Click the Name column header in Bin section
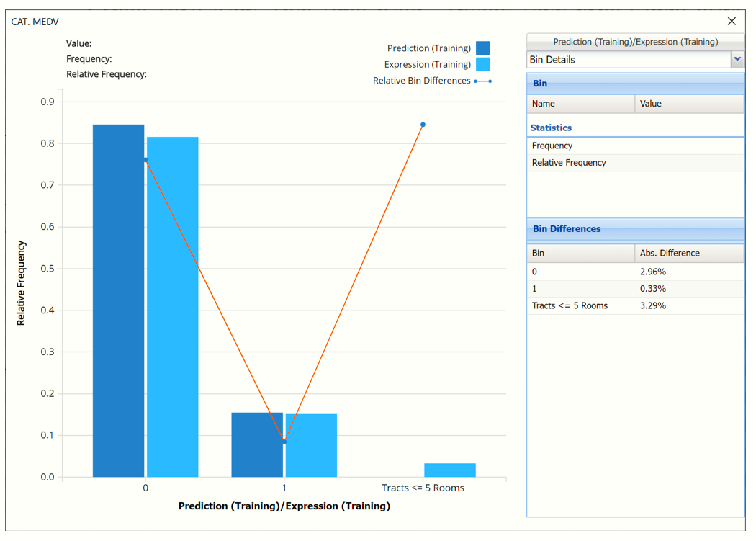The height and width of the screenshot is (541, 756). (x=580, y=104)
